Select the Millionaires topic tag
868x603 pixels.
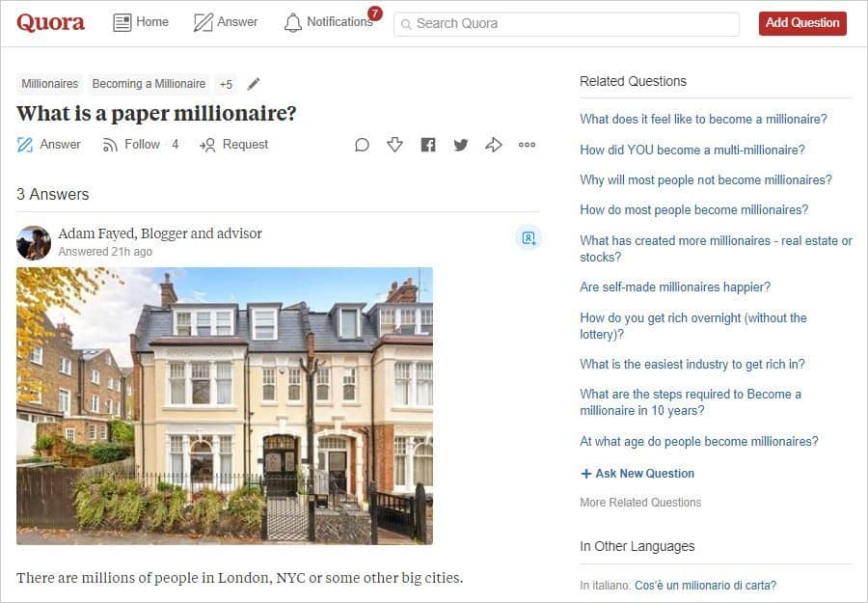[50, 84]
